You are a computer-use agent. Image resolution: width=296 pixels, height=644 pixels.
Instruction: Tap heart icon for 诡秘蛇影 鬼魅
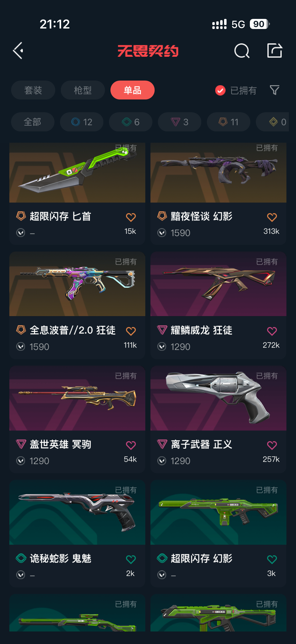(x=131, y=559)
